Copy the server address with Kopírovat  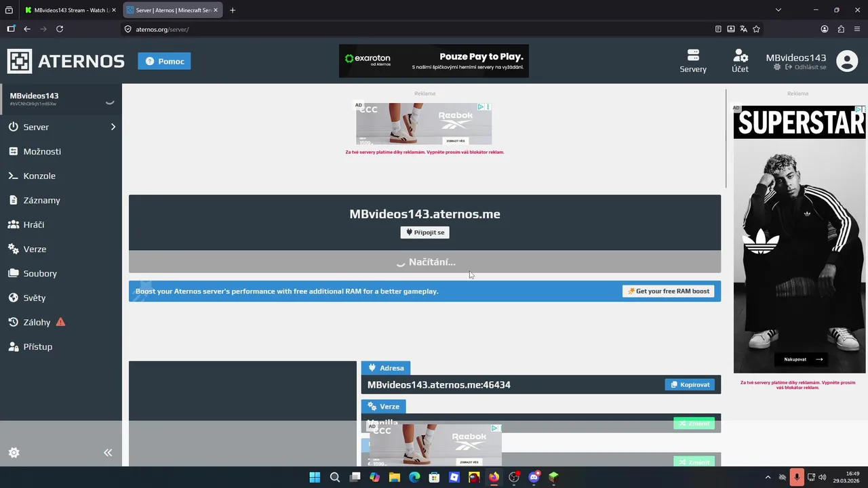point(690,385)
